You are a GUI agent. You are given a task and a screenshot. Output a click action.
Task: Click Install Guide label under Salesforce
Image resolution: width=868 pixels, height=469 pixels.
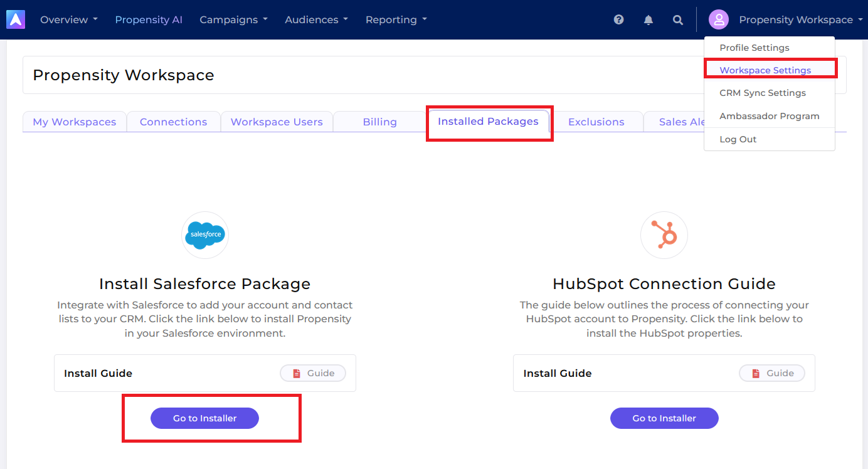(x=98, y=373)
